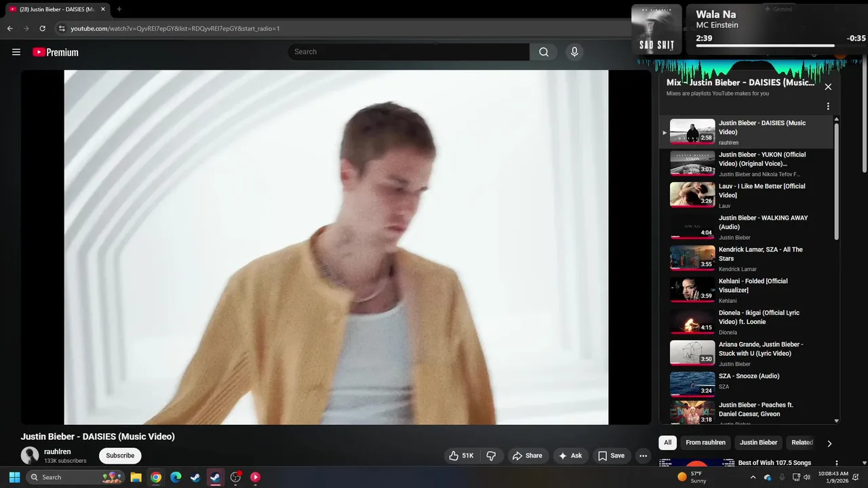Open Best of Wish 107.5 Songs video
Screen dimensions: 868x488
pyautogui.click(x=774, y=463)
